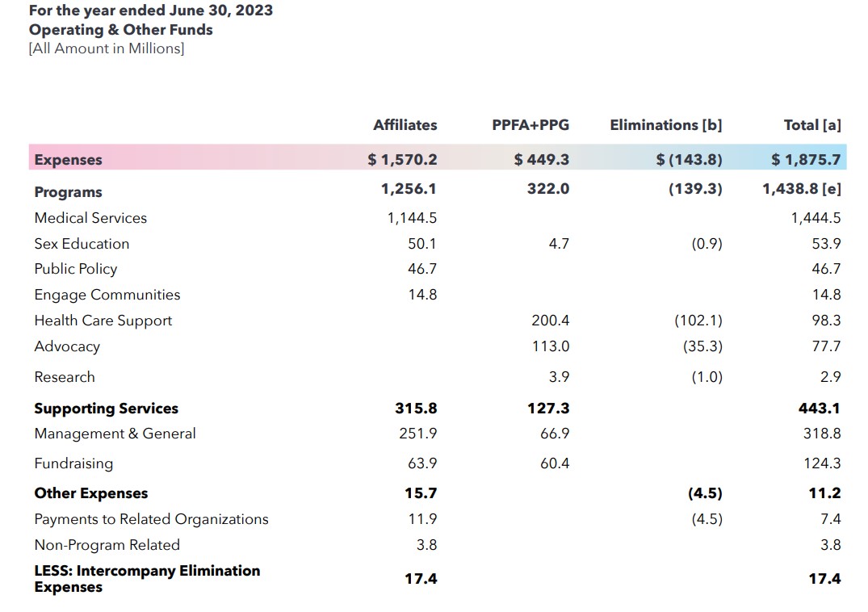The width and height of the screenshot is (868, 612).
Task: Click the Programs row label
Action: coord(69,192)
